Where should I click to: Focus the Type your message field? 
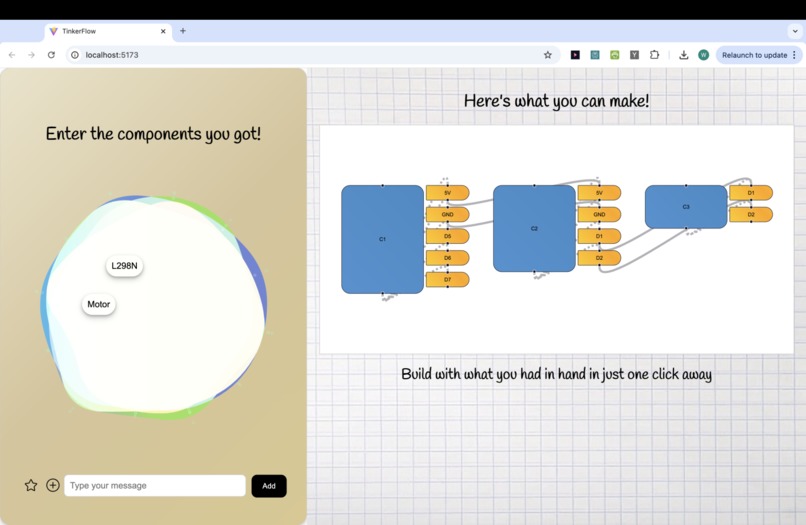coord(155,485)
